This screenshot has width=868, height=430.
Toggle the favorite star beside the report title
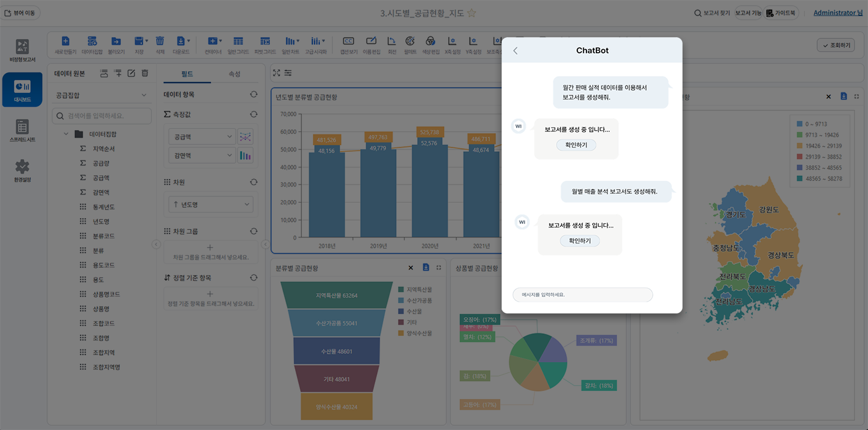click(471, 13)
